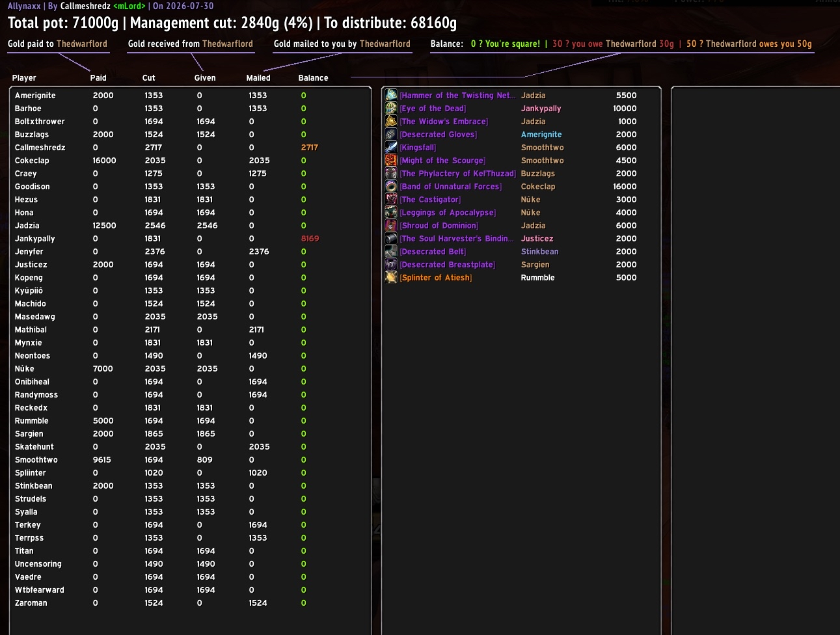The width and height of the screenshot is (840, 635).
Task: Click player name Boltxthrower
Action: [40, 122]
